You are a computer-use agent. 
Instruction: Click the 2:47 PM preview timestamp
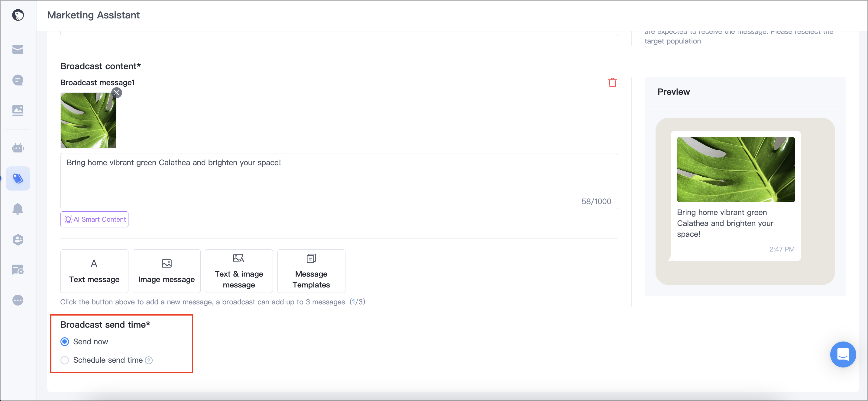[782, 249]
